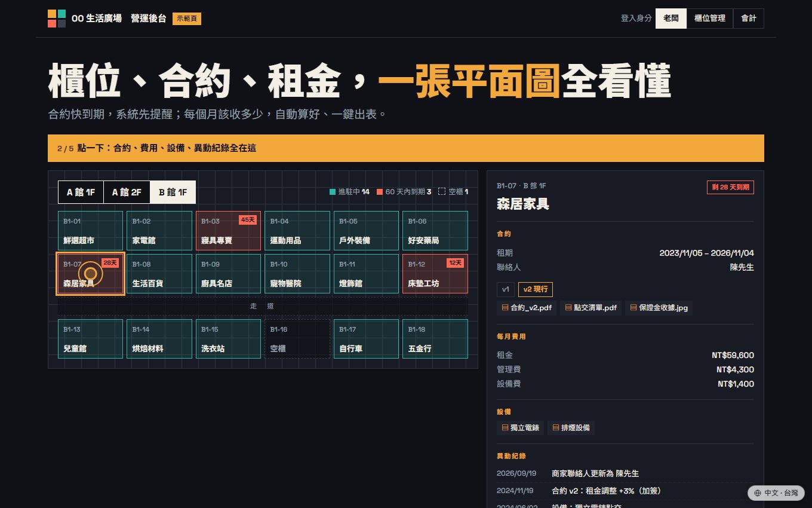Click the red 60 天內到期 legend swatch
812x508 pixels.
click(380, 192)
